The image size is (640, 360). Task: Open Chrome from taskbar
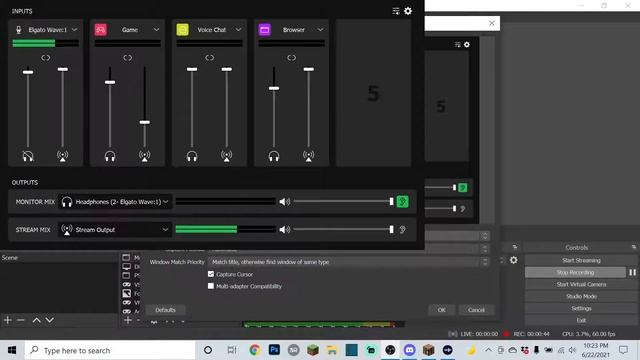pos(255,350)
